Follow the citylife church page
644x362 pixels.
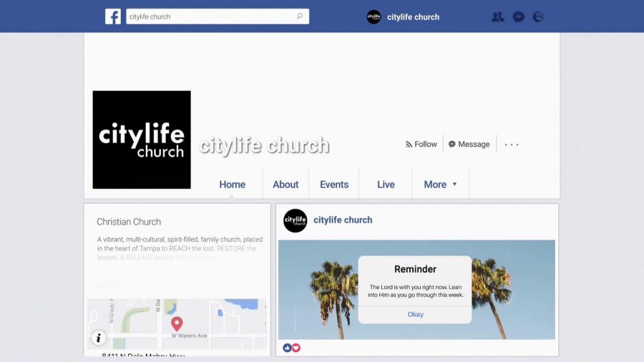pyautogui.click(x=421, y=144)
